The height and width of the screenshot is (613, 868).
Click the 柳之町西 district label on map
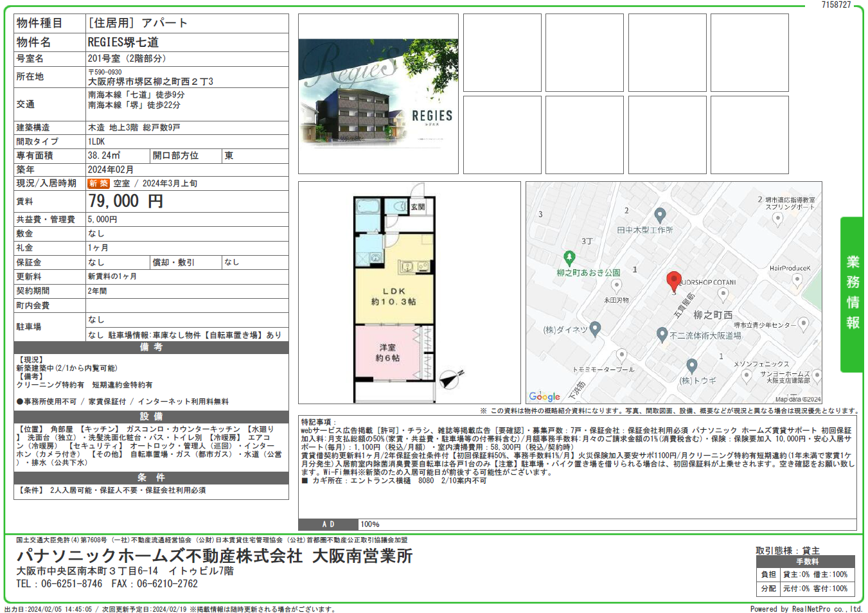coord(713,315)
